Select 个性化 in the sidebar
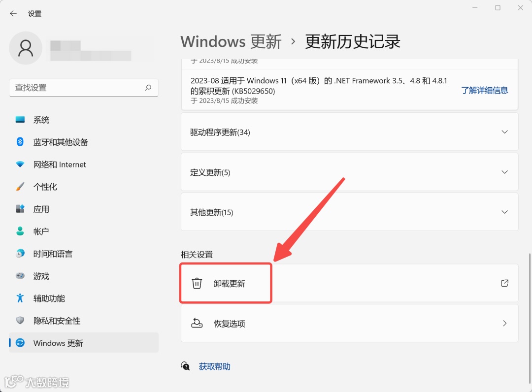 pyautogui.click(x=84, y=187)
